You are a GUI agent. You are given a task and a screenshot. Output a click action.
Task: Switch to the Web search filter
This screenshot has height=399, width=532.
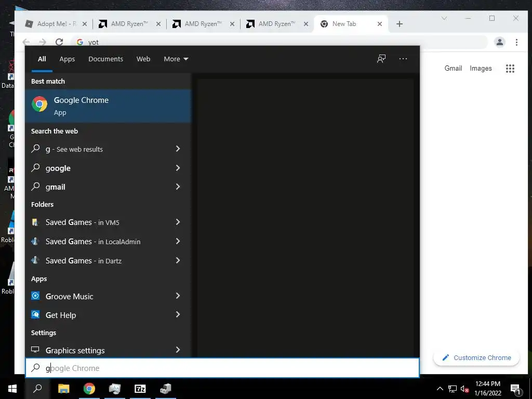pos(143,59)
